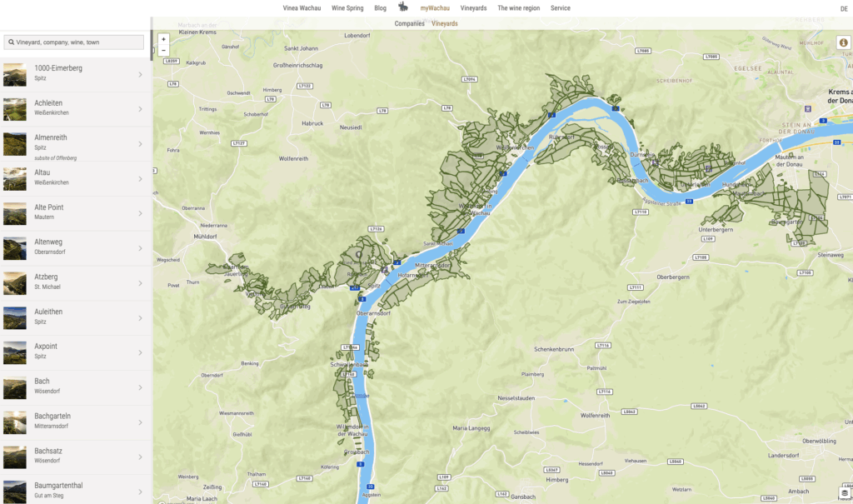853x504 pixels.
Task: Click the search magnifier icon
Action: point(11,42)
